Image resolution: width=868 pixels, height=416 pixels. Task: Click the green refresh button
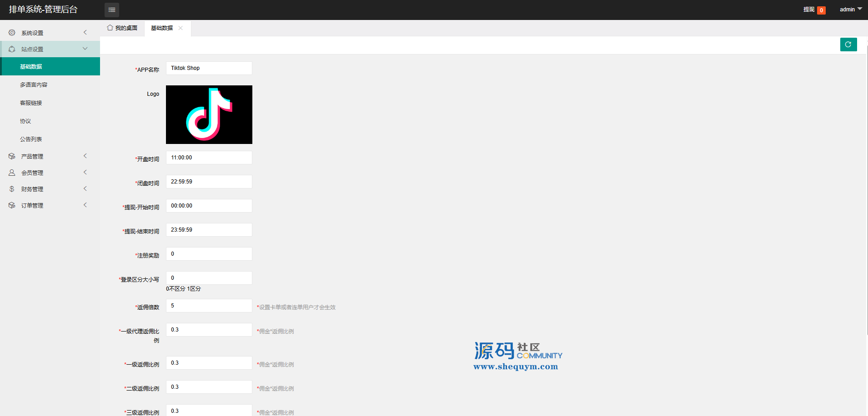(848, 45)
